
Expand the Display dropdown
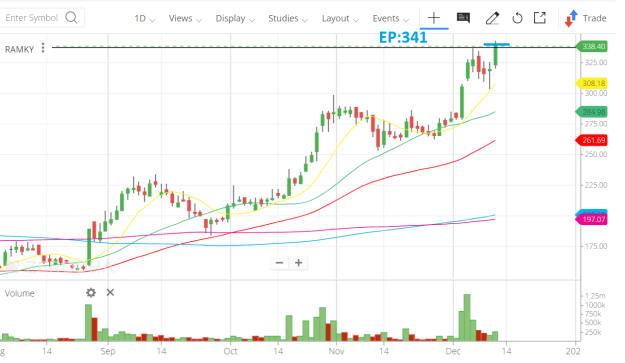235,18
